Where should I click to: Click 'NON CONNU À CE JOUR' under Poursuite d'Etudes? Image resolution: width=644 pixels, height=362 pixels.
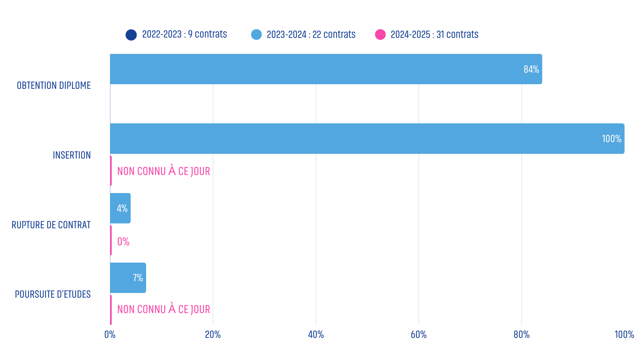click(163, 309)
